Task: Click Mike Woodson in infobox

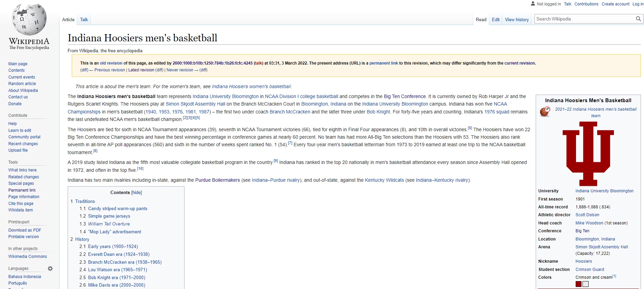Action: pyautogui.click(x=589, y=223)
